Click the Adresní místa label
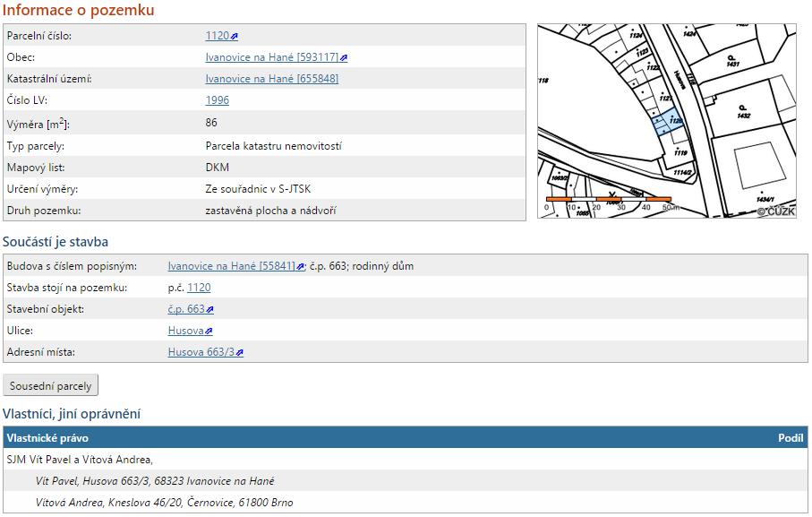Viewport: 812px width, 517px height. tap(41, 352)
